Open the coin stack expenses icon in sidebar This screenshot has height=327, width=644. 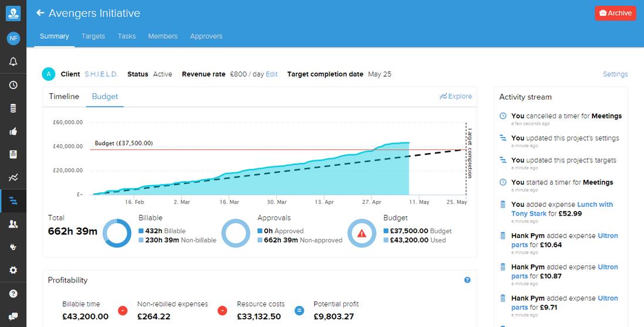tap(13, 108)
